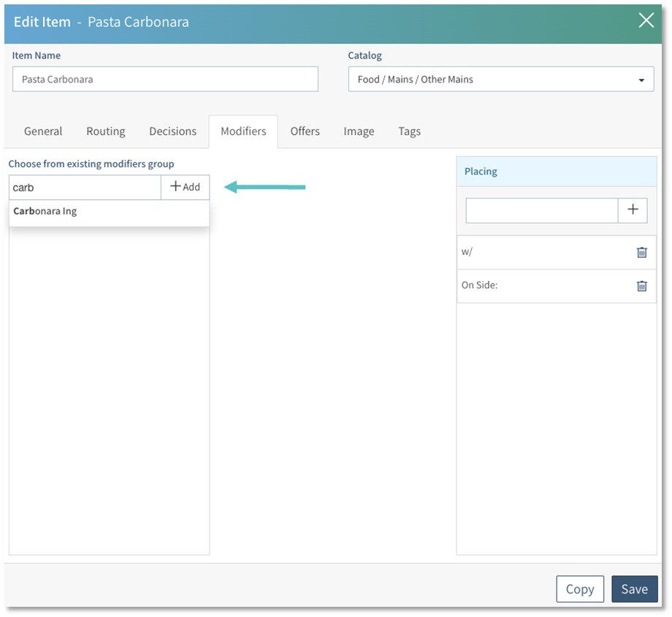Viewport: 672px width, 617px height.
Task: Open the Offers tab
Action: tap(305, 131)
